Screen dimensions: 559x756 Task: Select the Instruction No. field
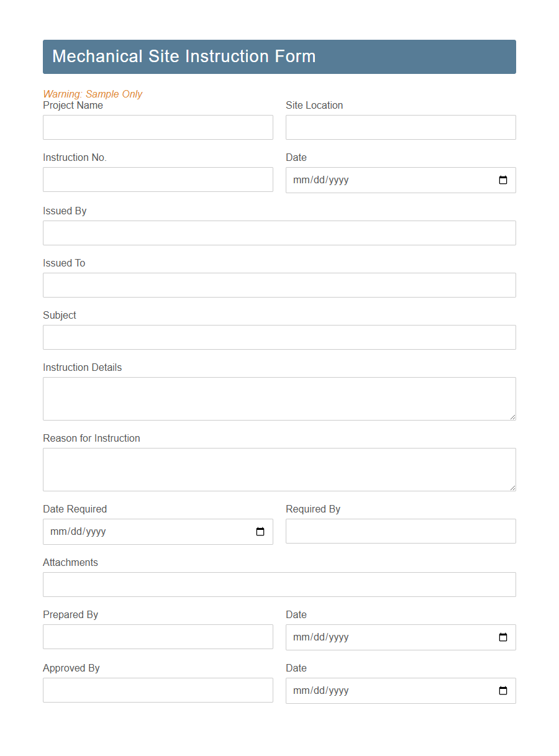pos(158,180)
